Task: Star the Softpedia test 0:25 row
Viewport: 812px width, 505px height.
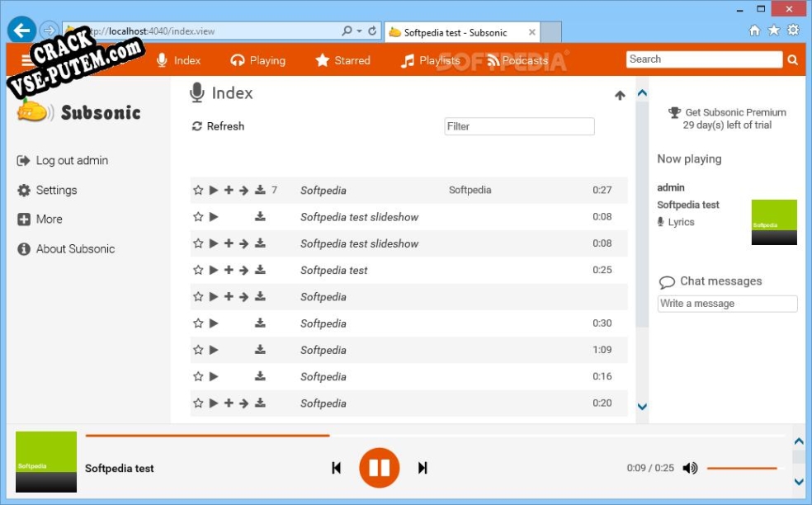Action: click(x=198, y=270)
